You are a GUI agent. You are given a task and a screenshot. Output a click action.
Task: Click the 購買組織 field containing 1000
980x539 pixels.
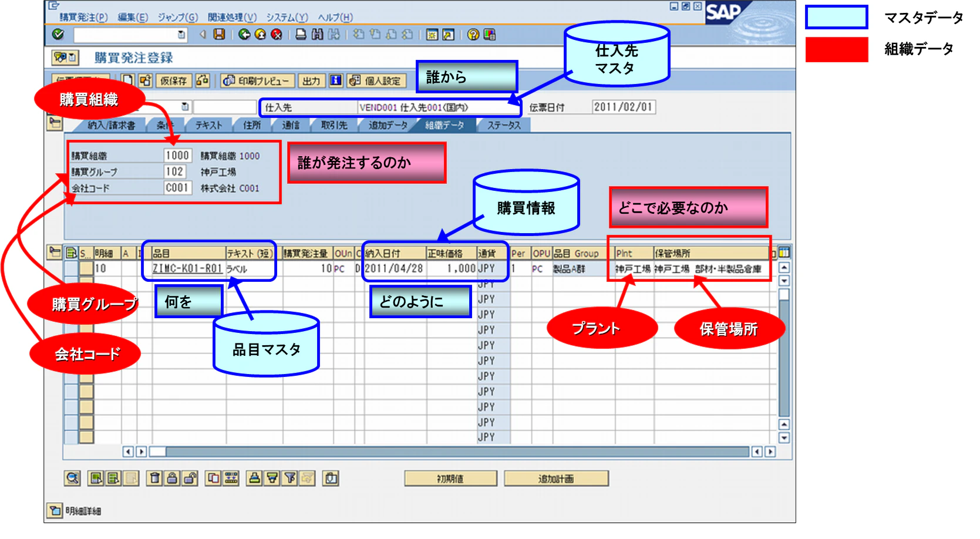pyautogui.click(x=177, y=156)
